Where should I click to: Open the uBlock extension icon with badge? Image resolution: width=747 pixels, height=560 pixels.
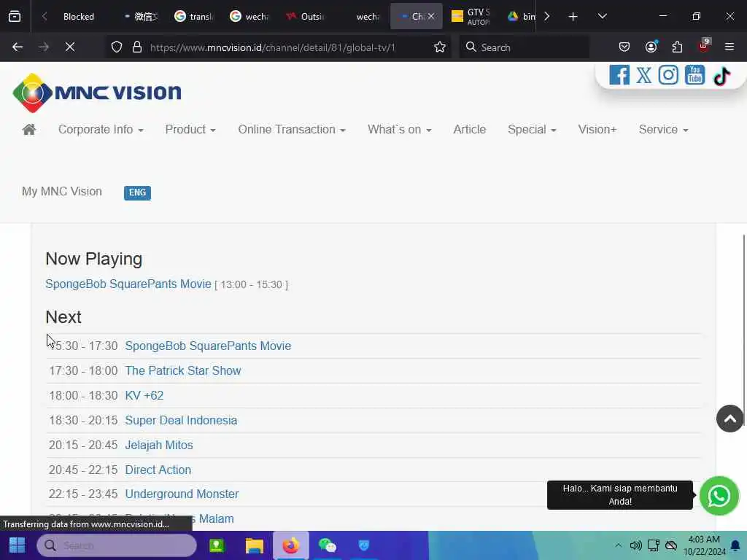click(704, 46)
